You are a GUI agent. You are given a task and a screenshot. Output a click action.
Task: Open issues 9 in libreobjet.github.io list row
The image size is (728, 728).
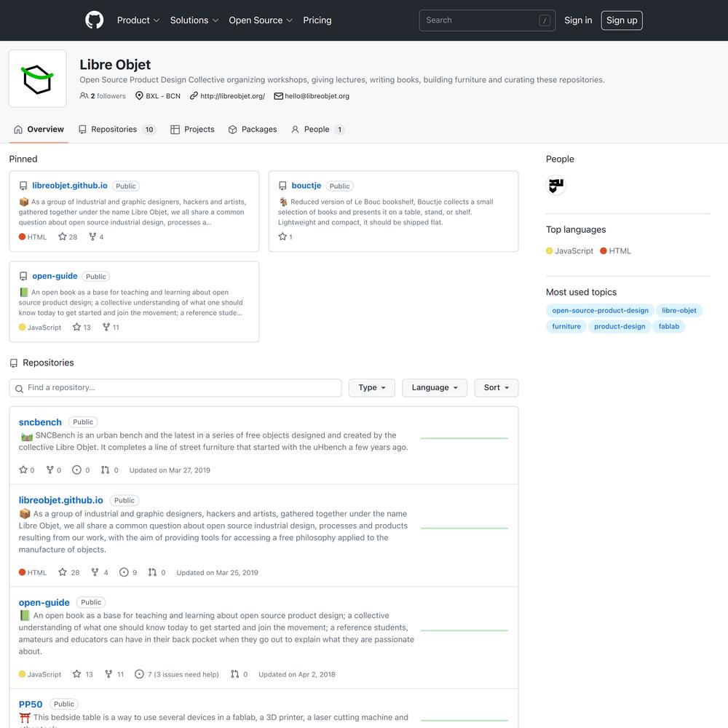point(128,572)
